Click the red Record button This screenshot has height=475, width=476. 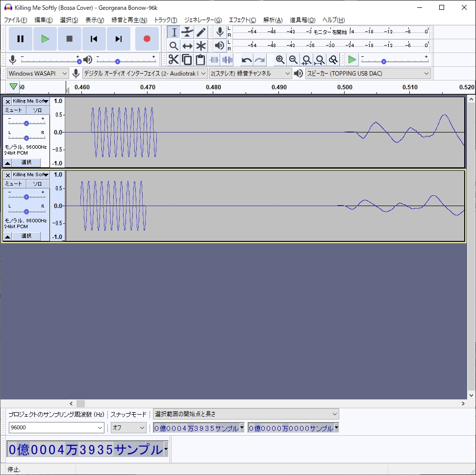(x=147, y=39)
